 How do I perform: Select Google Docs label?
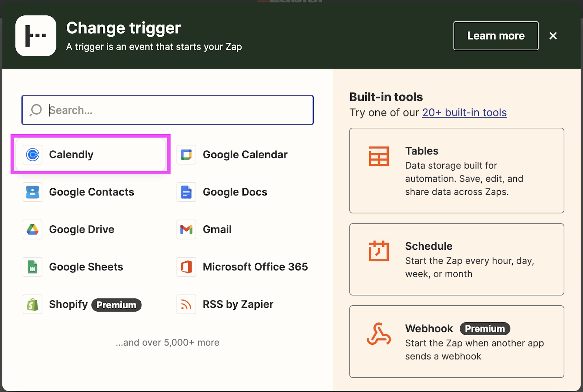click(x=235, y=192)
